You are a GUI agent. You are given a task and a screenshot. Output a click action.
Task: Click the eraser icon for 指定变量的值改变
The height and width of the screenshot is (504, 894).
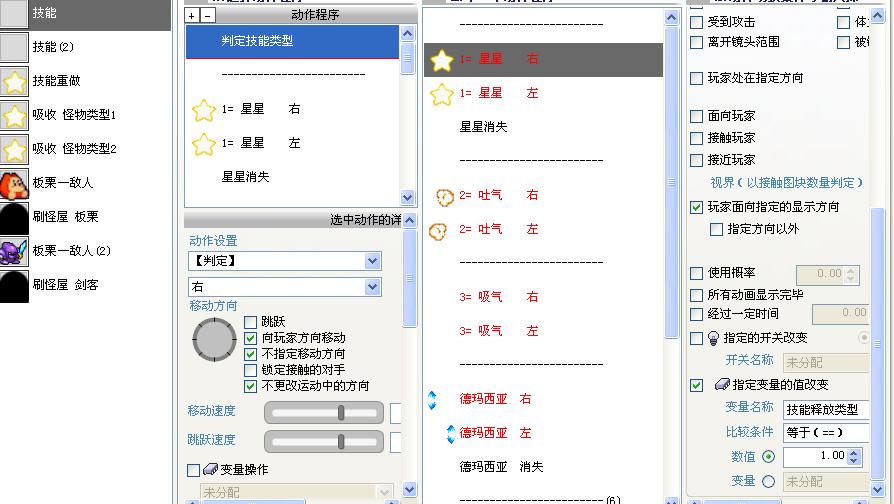click(722, 384)
